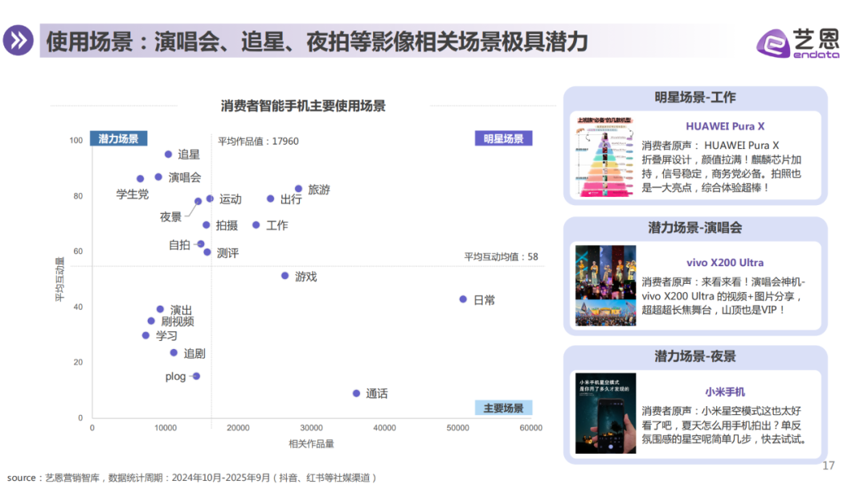Click the 平均互动量 y-axis title

pos(59,279)
